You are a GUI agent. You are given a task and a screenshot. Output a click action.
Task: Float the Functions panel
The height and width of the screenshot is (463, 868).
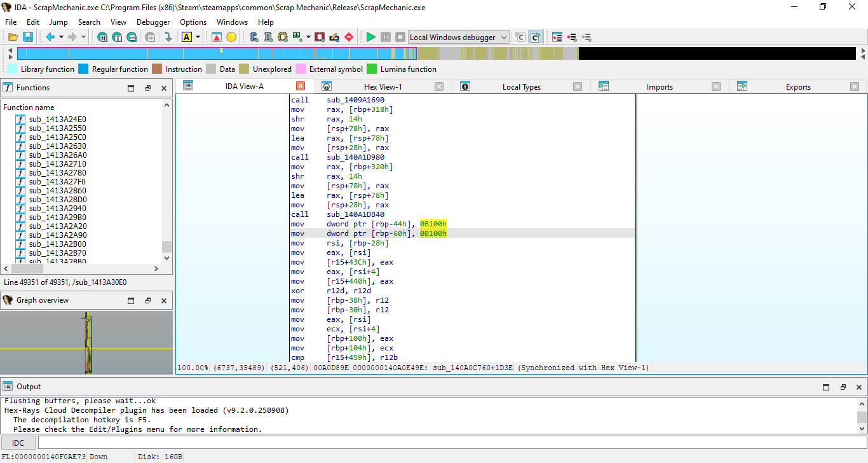click(x=147, y=88)
